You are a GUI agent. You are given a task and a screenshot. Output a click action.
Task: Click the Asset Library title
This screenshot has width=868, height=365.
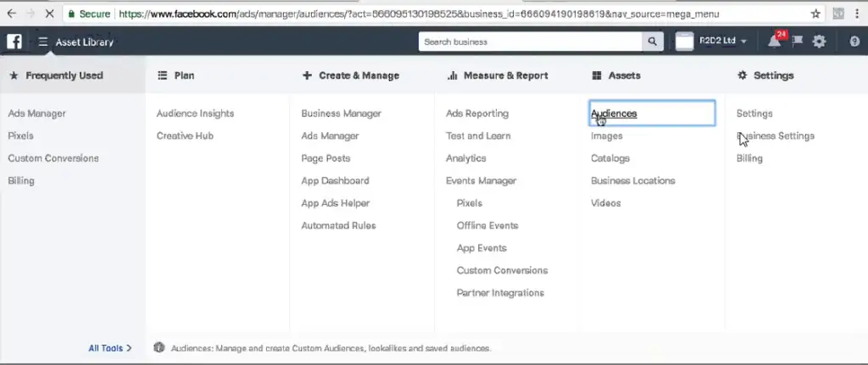click(84, 42)
